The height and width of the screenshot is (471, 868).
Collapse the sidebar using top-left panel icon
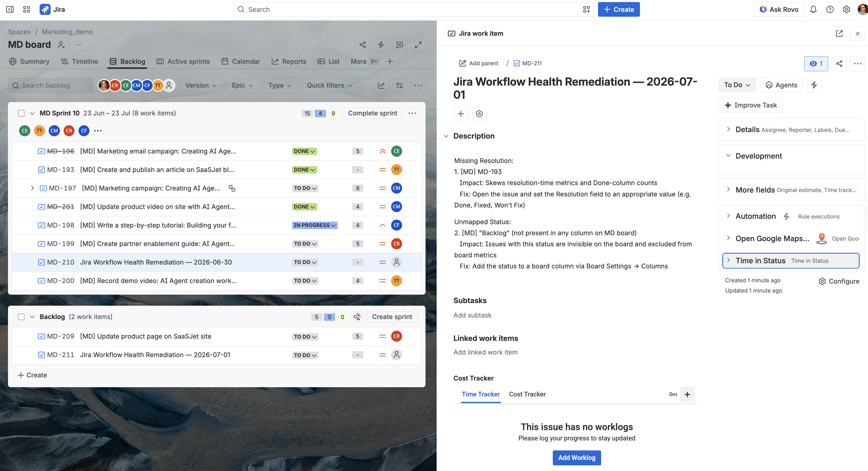(10, 10)
